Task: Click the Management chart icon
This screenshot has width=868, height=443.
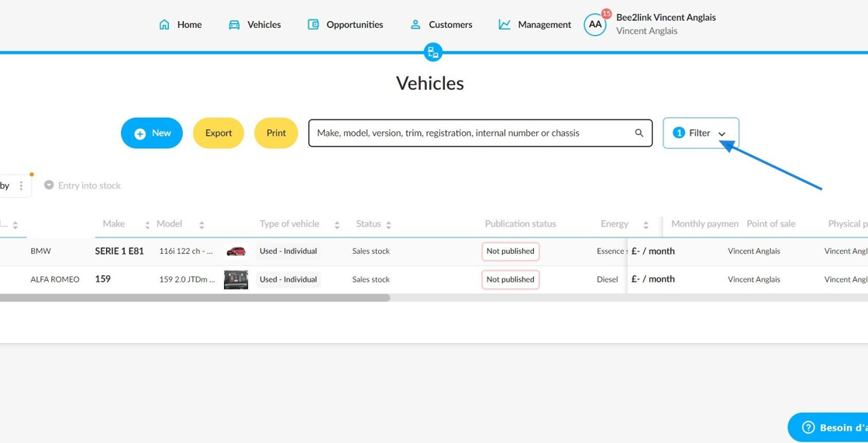Action: pos(505,24)
